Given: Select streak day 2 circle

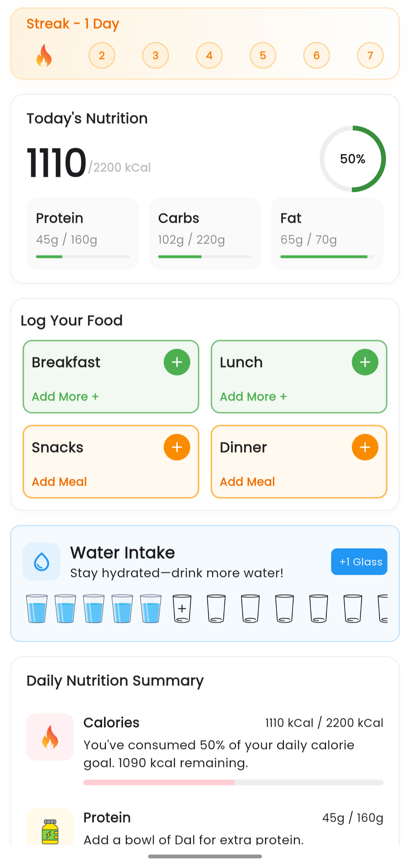Looking at the screenshot, I should (102, 55).
